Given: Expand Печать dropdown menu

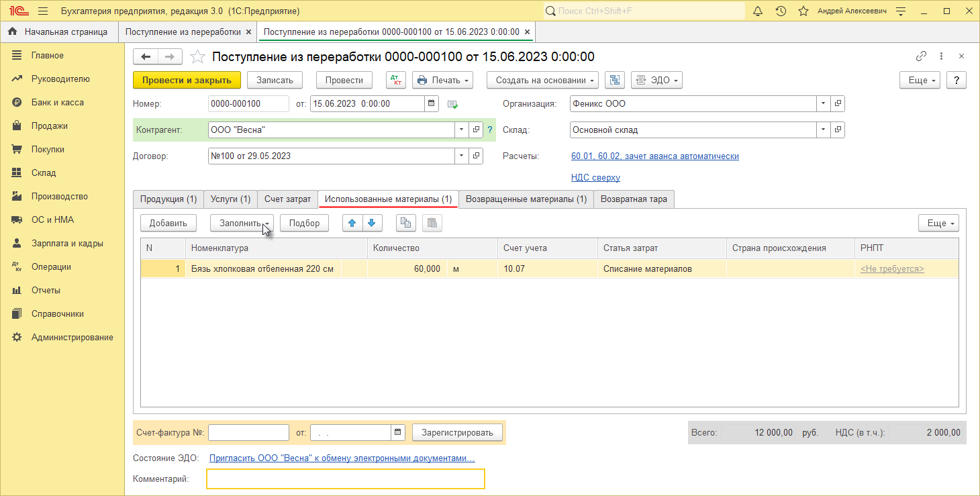Looking at the screenshot, I should point(442,80).
